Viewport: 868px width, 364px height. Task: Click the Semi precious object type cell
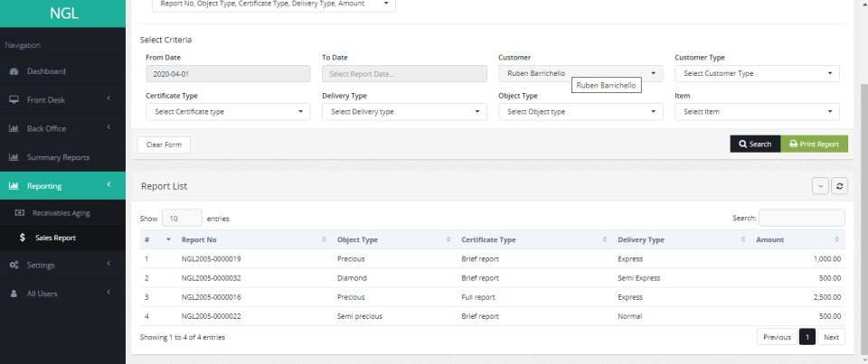point(360,316)
